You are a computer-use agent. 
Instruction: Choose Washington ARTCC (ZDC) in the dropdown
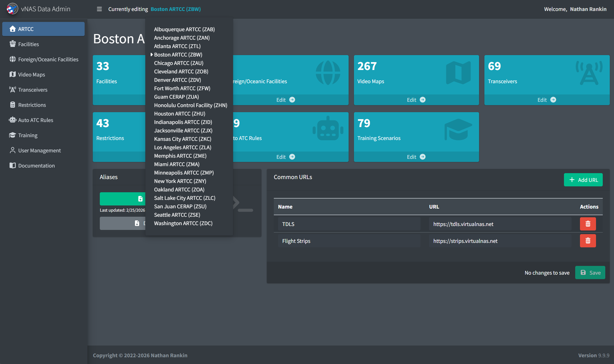[x=183, y=223]
